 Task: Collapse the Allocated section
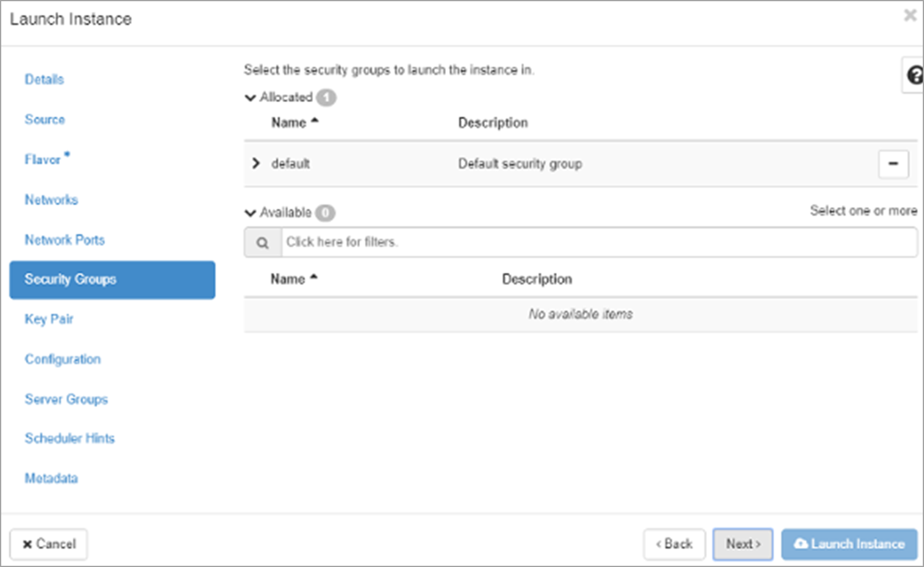click(x=250, y=98)
